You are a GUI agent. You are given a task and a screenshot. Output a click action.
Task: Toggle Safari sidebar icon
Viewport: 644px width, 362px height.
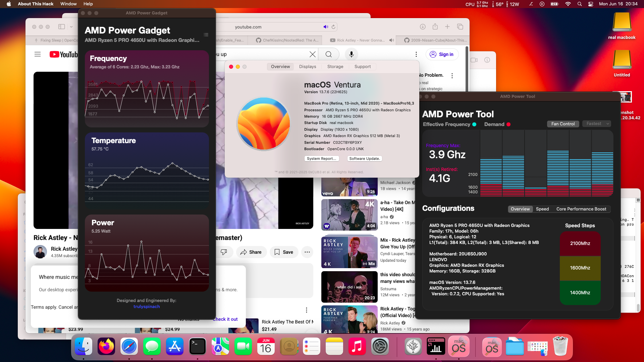[61, 26]
